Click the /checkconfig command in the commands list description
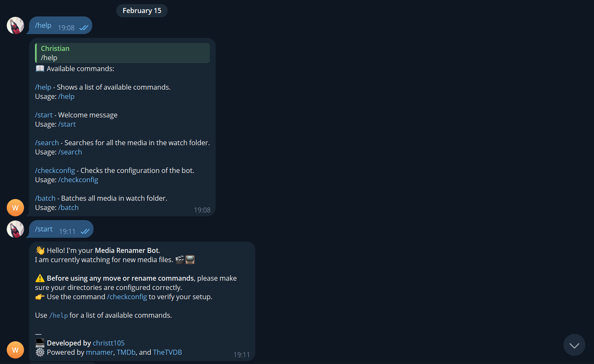This screenshot has height=364, width=594. pos(55,170)
